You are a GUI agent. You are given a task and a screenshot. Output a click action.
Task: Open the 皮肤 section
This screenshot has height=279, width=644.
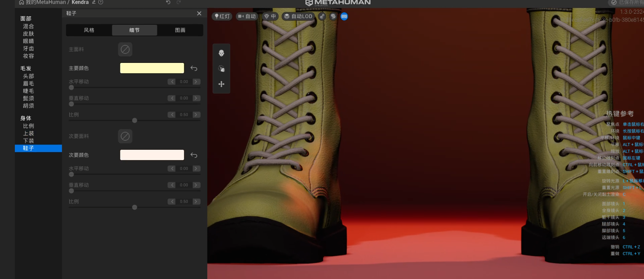pos(29,34)
